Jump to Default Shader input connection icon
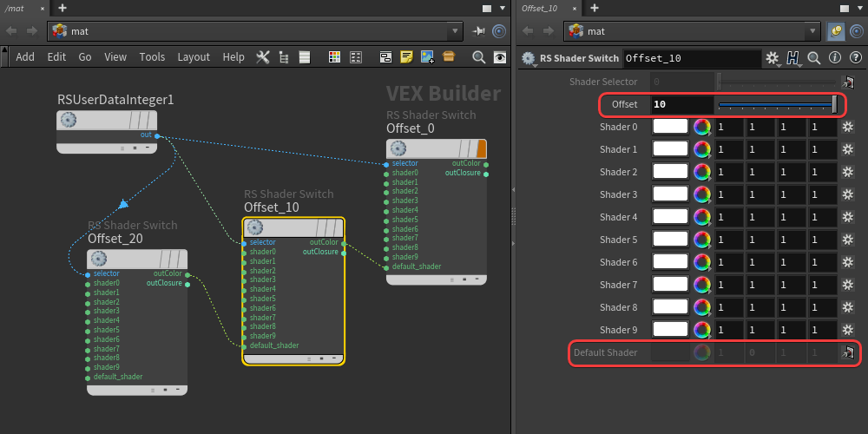Image resolution: width=868 pixels, height=434 pixels. pos(847,352)
